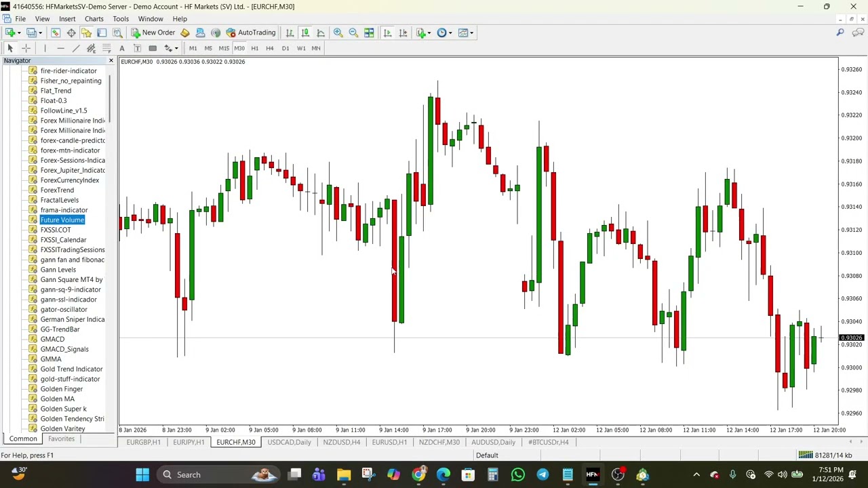Close the Navigator panel
Image resolution: width=868 pixels, height=488 pixels.
point(111,61)
